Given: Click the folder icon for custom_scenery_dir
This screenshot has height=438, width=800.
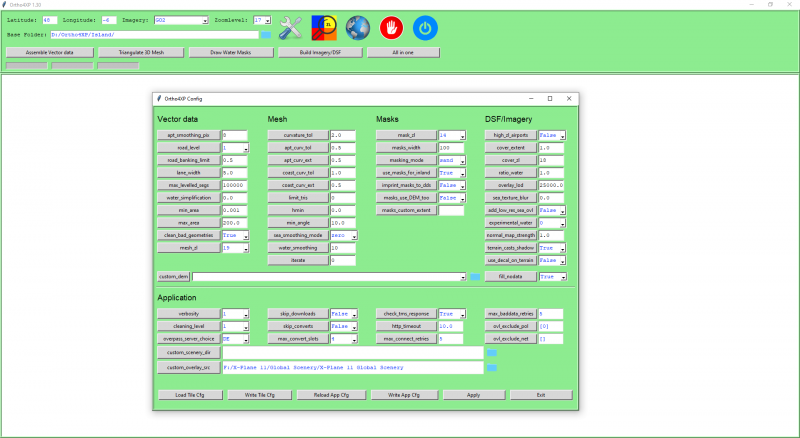Looking at the screenshot, I should [492, 353].
